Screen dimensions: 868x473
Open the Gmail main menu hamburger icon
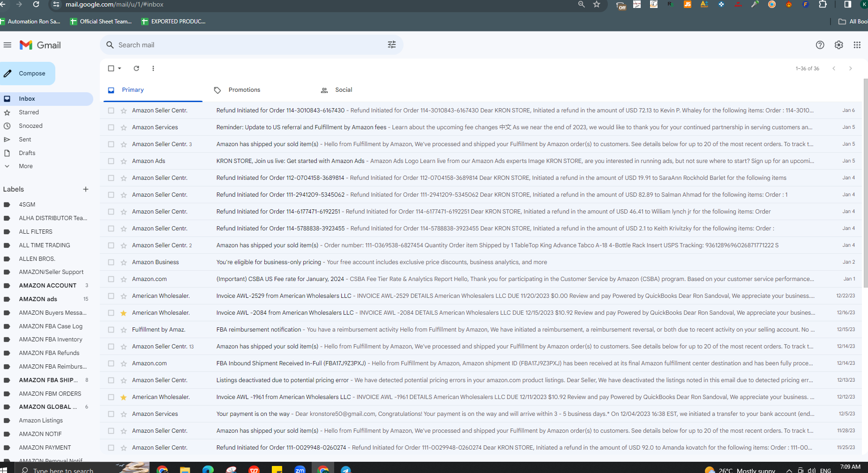pos(7,45)
